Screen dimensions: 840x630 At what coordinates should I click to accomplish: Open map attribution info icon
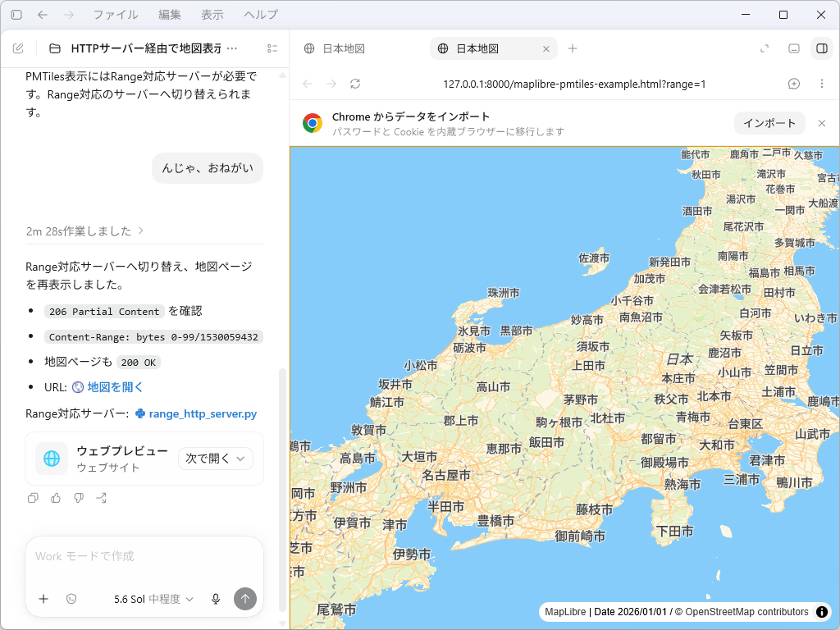[822, 612]
